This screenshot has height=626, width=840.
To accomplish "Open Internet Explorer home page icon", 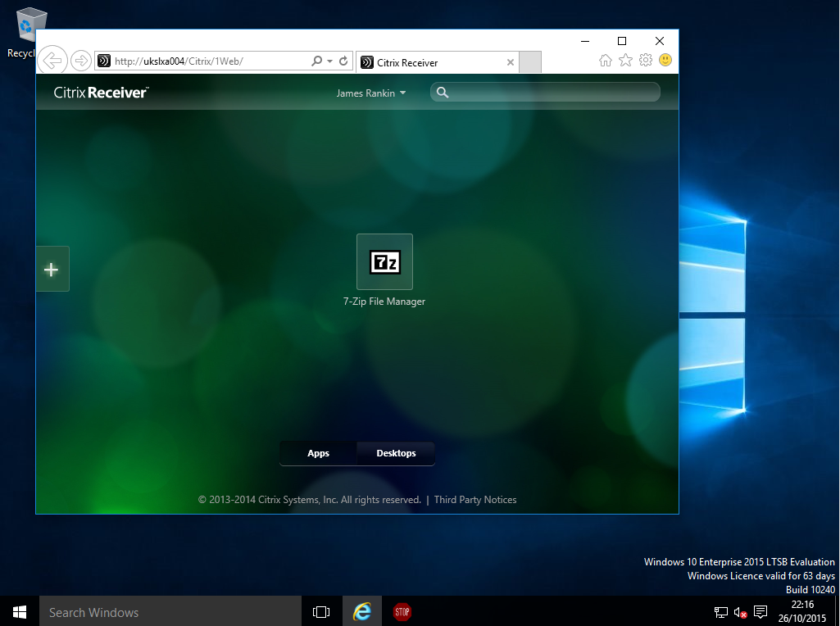I will click(x=606, y=60).
